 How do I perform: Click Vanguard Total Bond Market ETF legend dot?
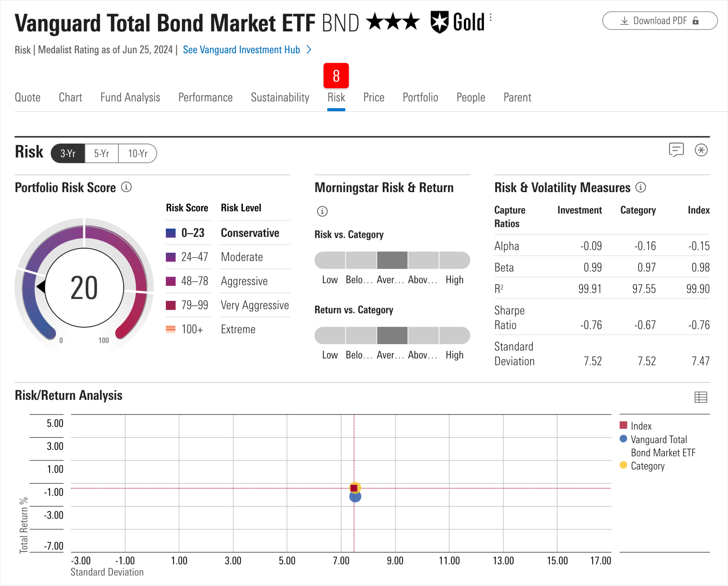[623, 439]
